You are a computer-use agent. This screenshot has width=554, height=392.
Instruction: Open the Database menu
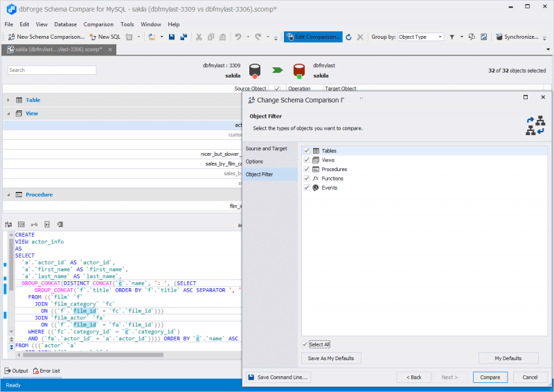[65, 24]
